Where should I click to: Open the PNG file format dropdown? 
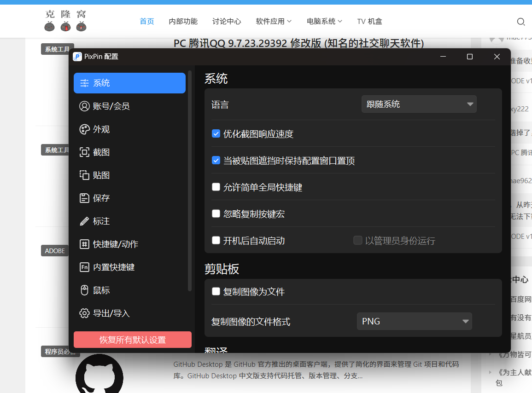[x=414, y=321]
